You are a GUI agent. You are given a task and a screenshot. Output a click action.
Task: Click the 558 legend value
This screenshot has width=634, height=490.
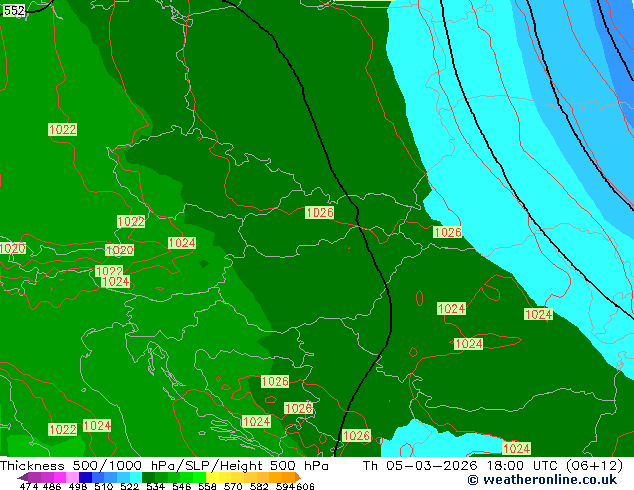(x=207, y=486)
